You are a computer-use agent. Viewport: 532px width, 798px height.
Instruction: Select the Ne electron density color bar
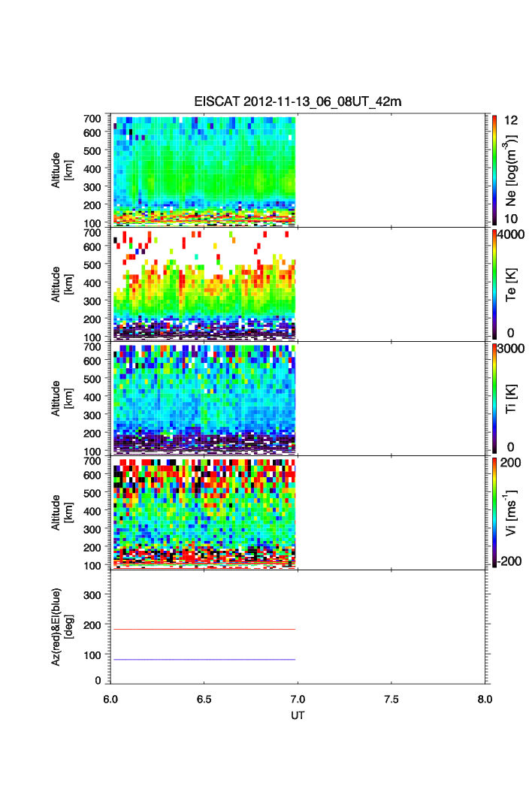click(494, 170)
